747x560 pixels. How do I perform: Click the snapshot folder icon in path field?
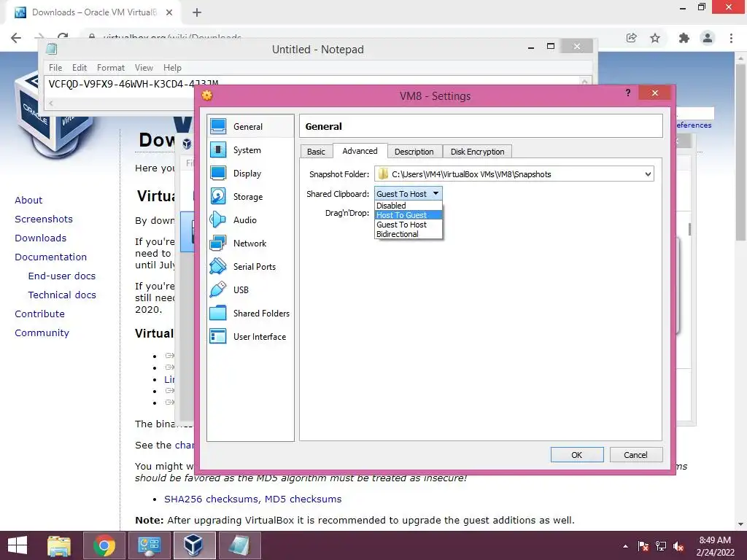click(383, 174)
